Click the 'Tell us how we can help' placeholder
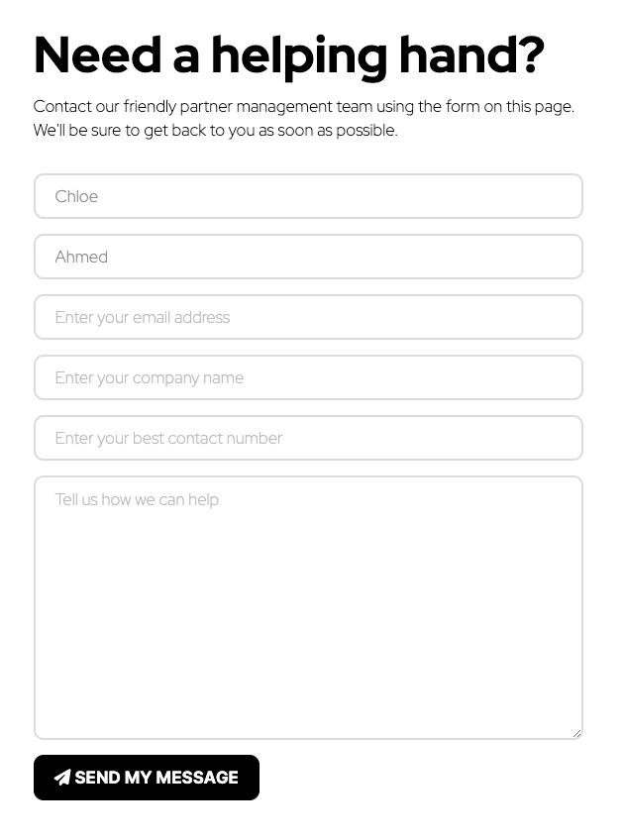The width and height of the screenshot is (624, 840). click(137, 499)
